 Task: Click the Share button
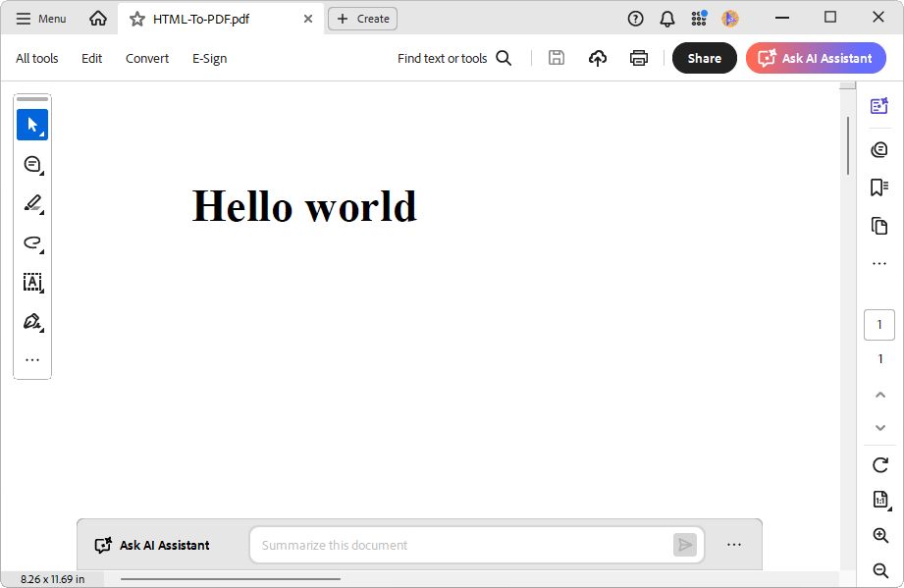click(x=704, y=58)
